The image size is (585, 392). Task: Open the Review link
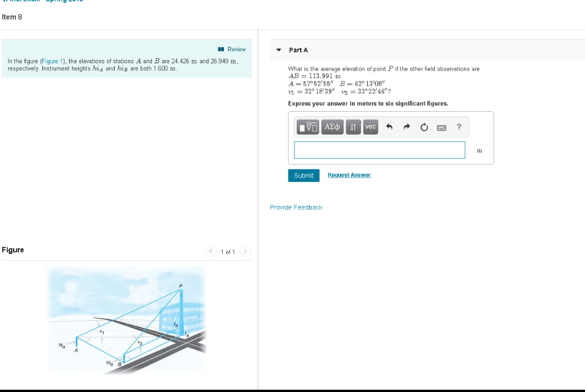coord(237,49)
